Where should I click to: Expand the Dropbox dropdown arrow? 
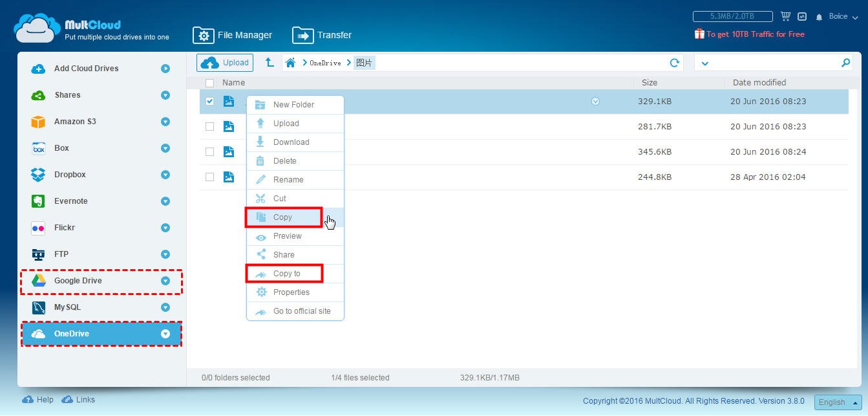165,175
